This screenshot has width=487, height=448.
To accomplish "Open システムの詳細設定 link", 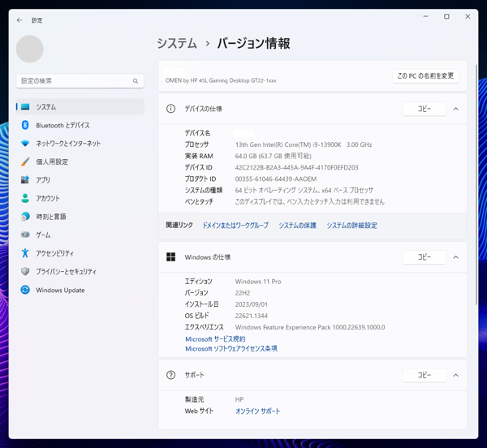I will tap(351, 226).
